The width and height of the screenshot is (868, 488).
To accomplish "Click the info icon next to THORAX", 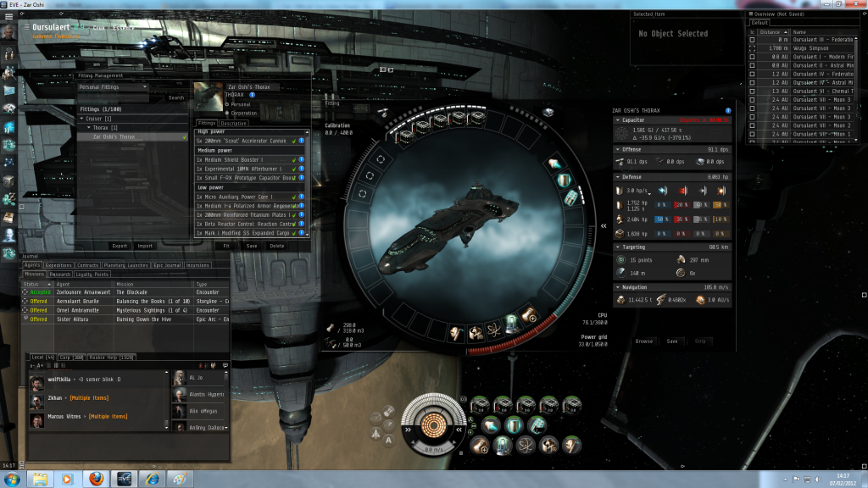I will [253, 95].
